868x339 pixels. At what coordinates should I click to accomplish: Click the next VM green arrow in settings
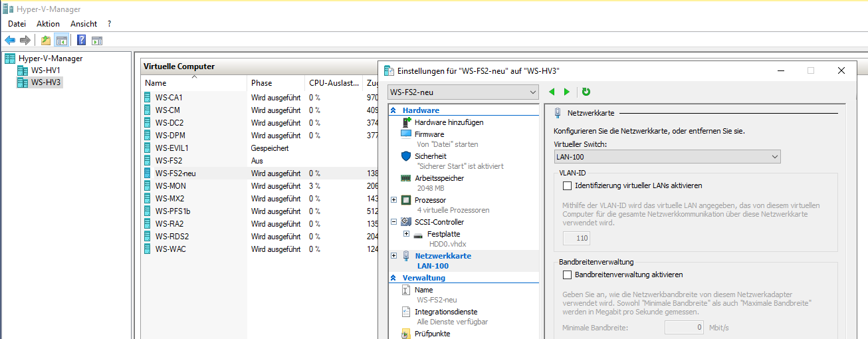[567, 92]
